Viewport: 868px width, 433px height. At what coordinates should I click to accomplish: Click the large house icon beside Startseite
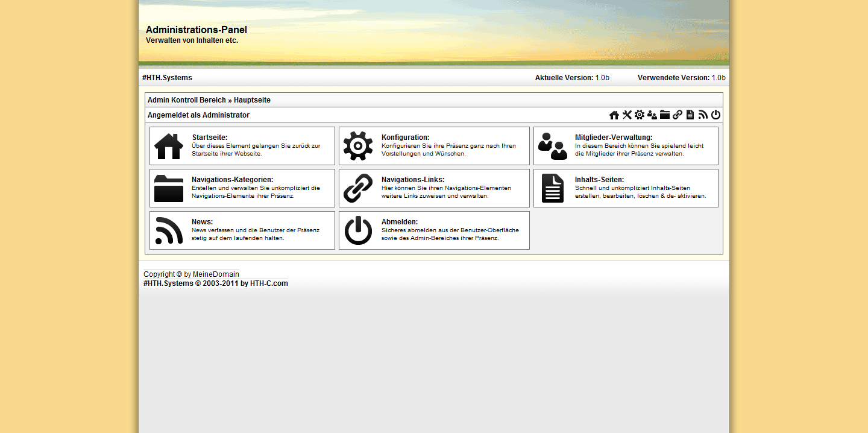pyautogui.click(x=169, y=146)
